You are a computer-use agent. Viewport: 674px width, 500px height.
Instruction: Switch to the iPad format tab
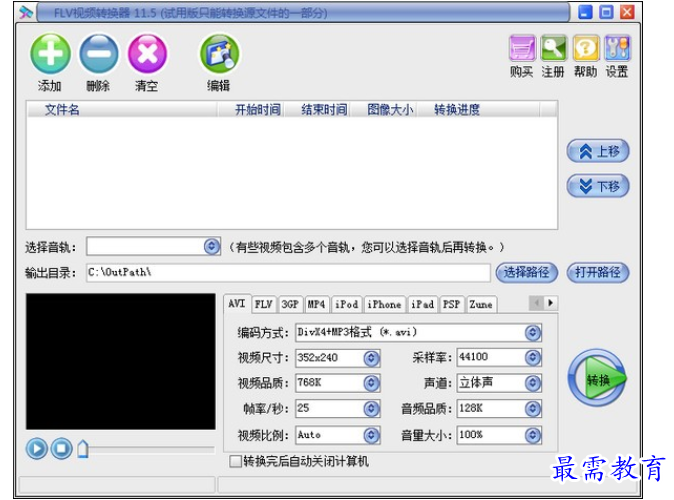click(423, 304)
